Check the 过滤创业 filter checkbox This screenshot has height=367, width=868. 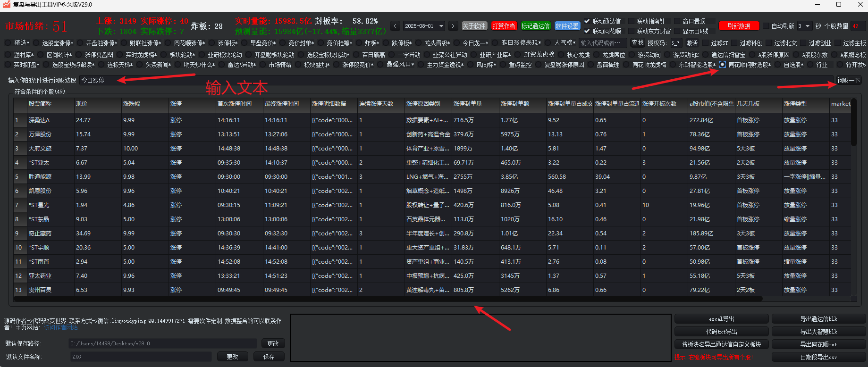(x=803, y=43)
